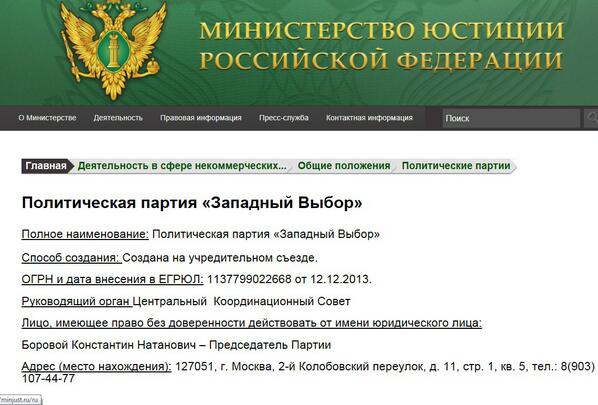Click the minjust.ru status bar URL
This screenshot has width=598, height=405.
(x=20, y=400)
